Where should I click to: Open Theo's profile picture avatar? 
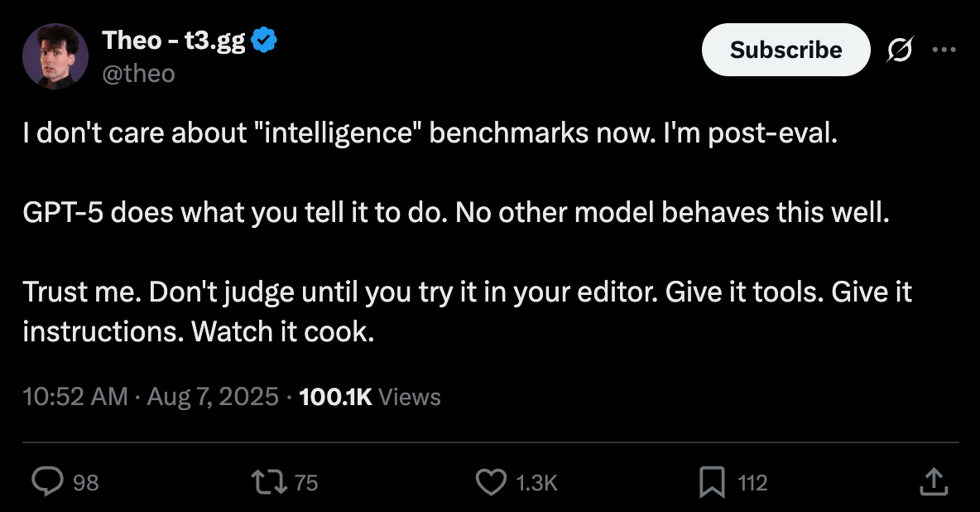click(56, 56)
